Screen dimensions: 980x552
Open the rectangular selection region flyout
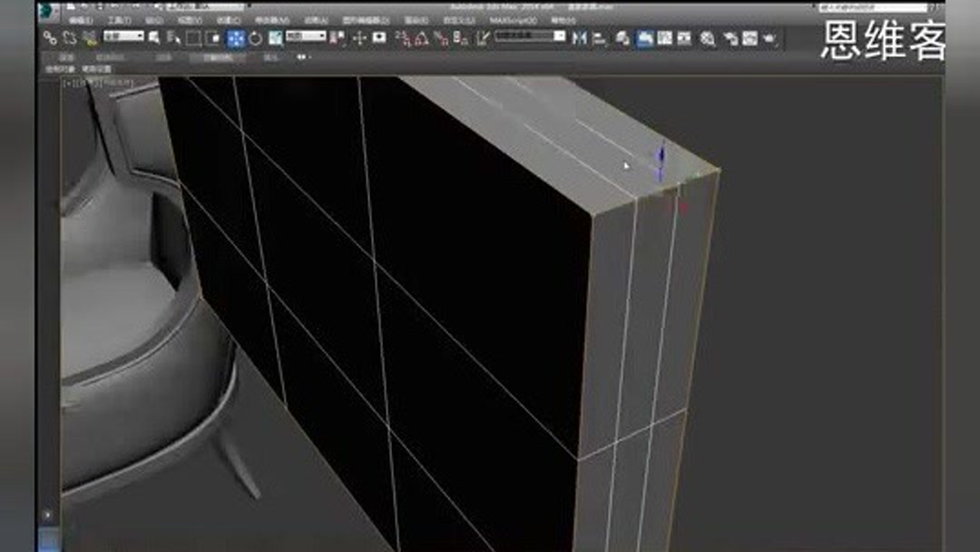coord(193,36)
